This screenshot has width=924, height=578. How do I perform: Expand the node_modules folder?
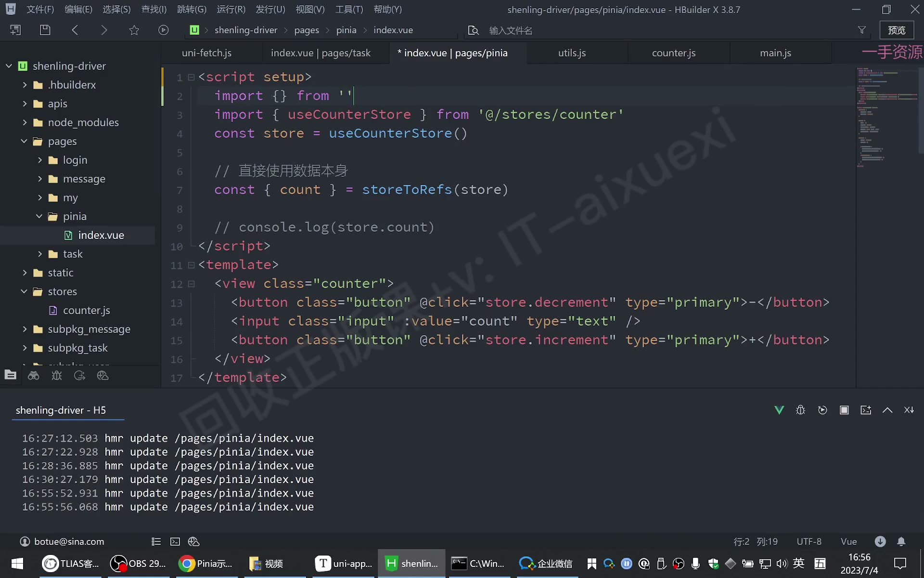25,122
